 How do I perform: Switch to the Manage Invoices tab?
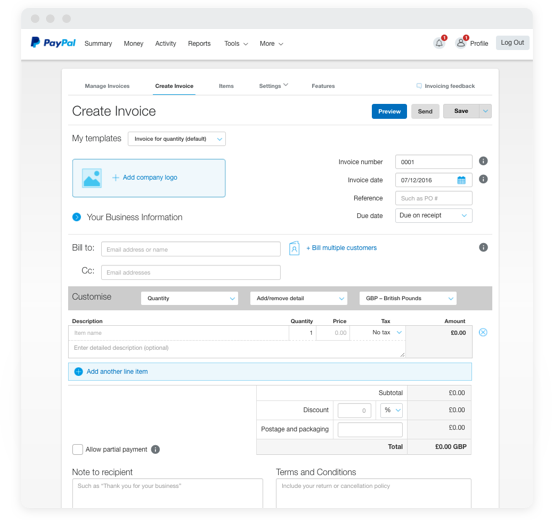point(107,86)
